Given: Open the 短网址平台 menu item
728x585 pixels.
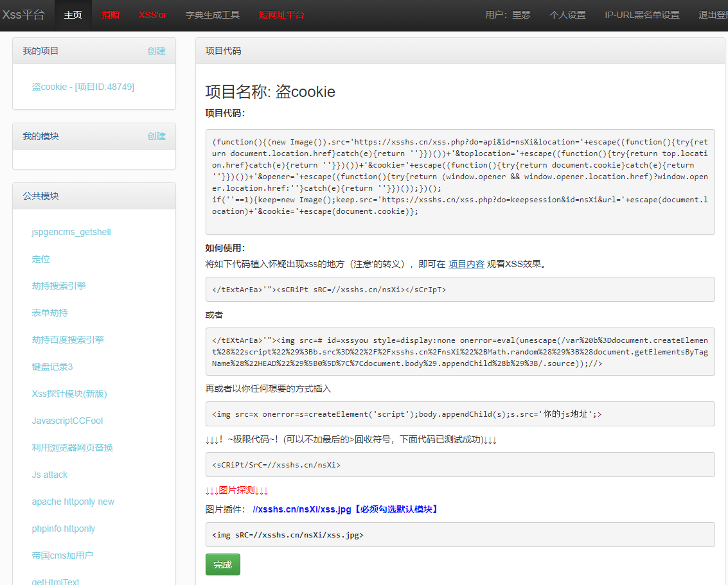Looking at the screenshot, I should pos(281,15).
